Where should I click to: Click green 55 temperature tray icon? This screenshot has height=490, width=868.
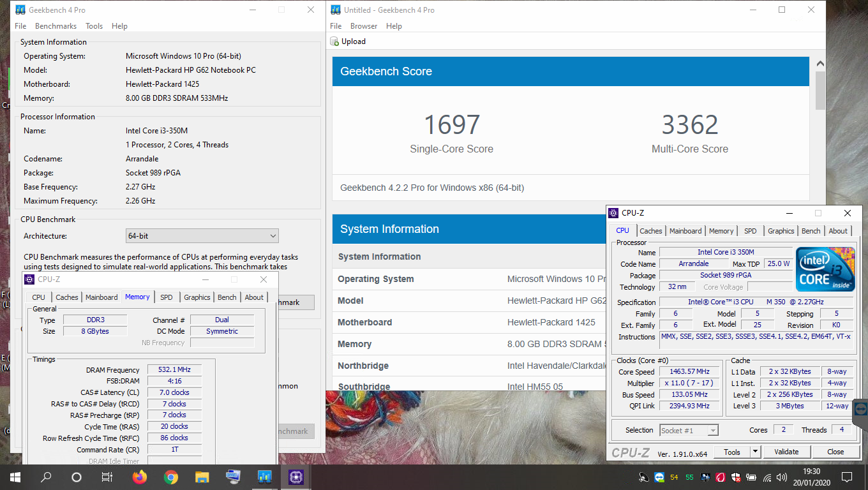(690, 477)
